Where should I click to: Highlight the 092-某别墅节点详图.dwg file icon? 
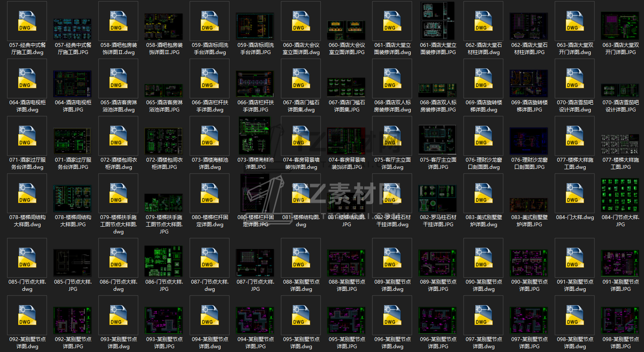point(27,315)
